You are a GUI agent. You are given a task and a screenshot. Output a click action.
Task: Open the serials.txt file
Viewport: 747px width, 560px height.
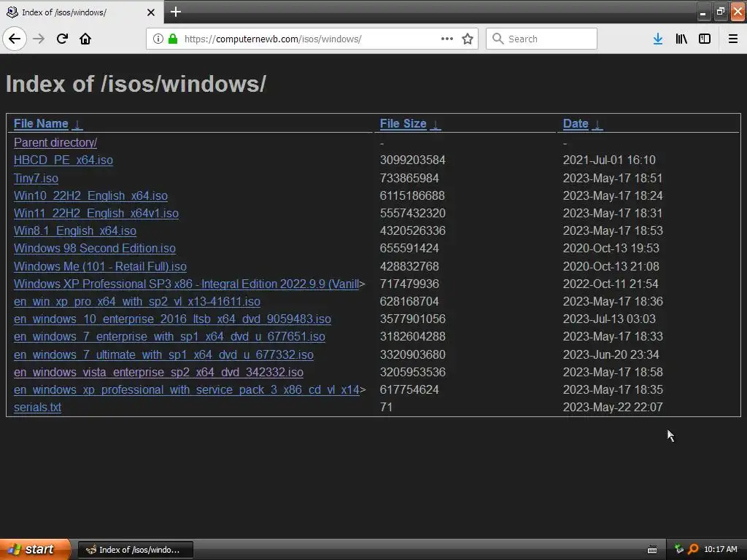point(38,407)
